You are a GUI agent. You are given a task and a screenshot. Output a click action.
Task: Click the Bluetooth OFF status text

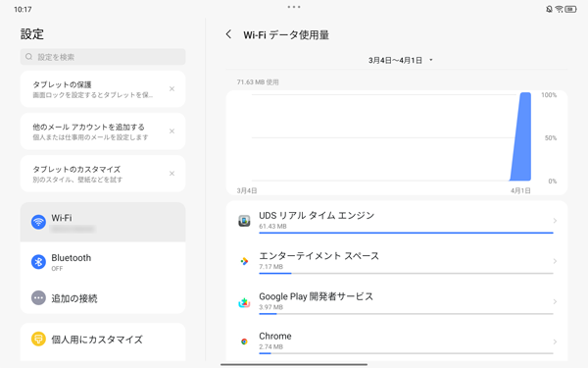point(57,269)
